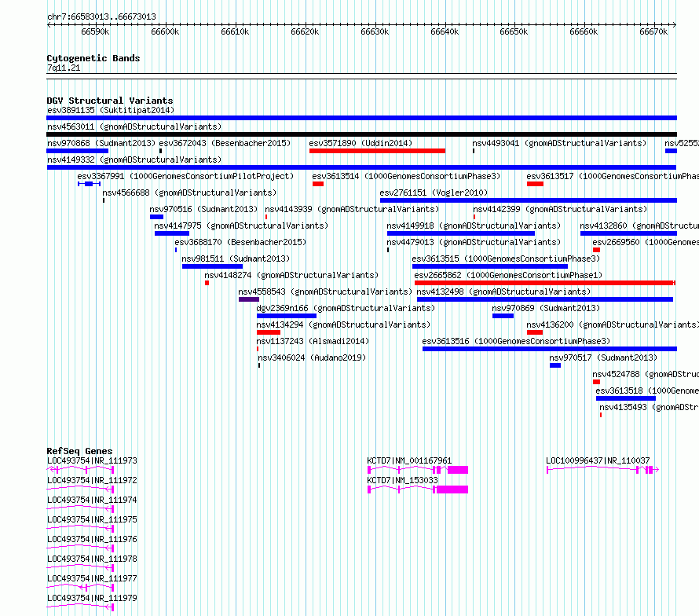Viewport: 699px width, 616px height.
Task: Click the nsv4142399 variant label
Action: (560, 209)
